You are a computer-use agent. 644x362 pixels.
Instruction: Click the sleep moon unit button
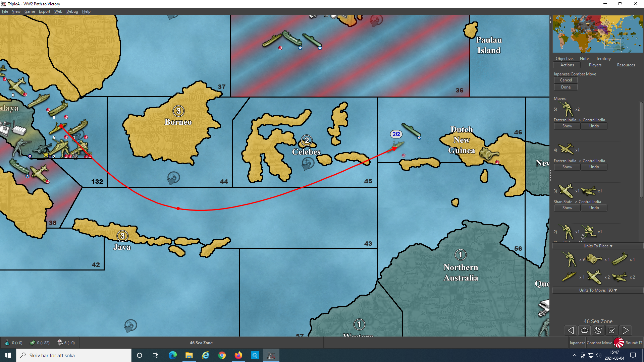pos(598,330)
